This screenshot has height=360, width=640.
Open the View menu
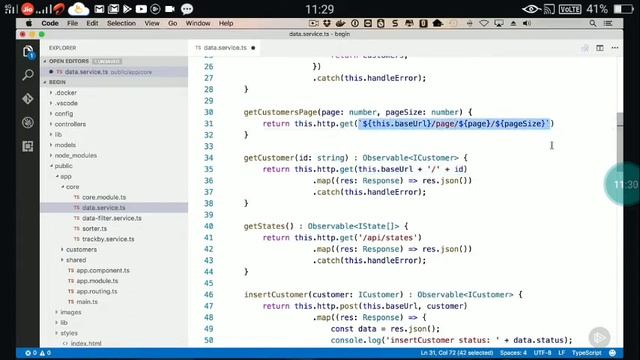[x=152, y=23]
